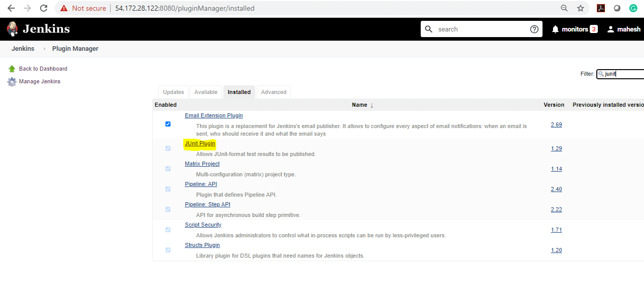This screenshot has width=644, height=281.
Task: Click version 1.20 link
Action: pos(556,251)
